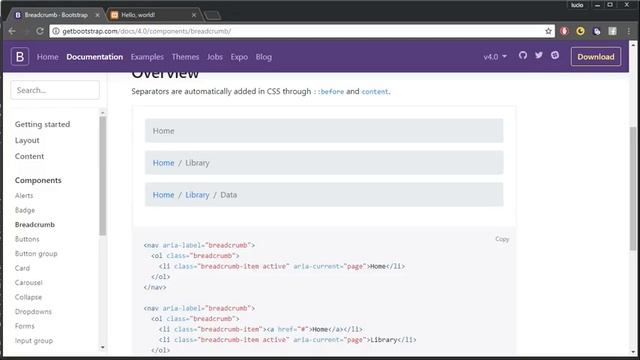Click the gray square extension icon
The image size is (640, 360).
coord(612,31)
